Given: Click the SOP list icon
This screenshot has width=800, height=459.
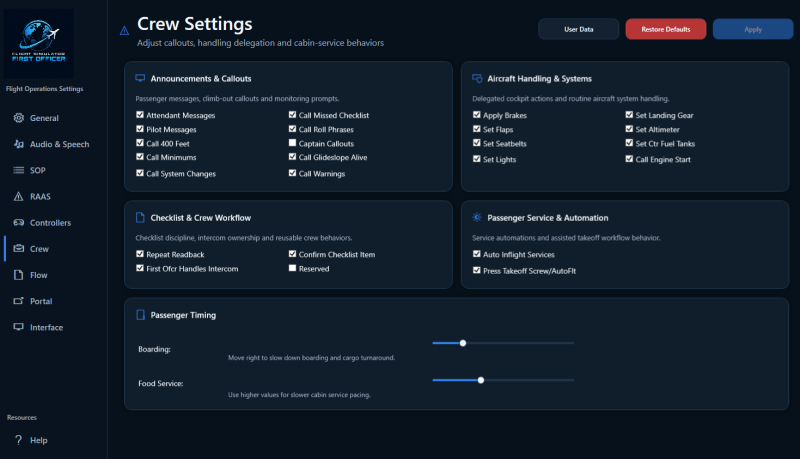Looking at the screenshot, I should coord(18,170).
